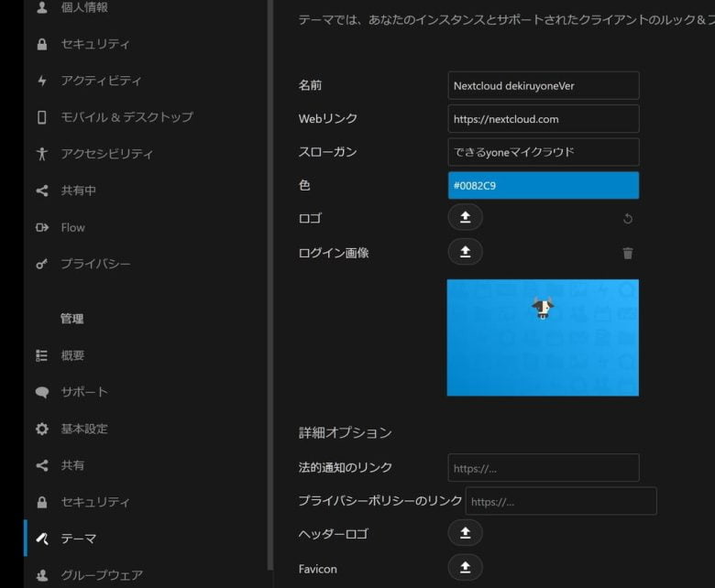
Task: Click the 個人情報 person icon
Action: click(42, 7)
